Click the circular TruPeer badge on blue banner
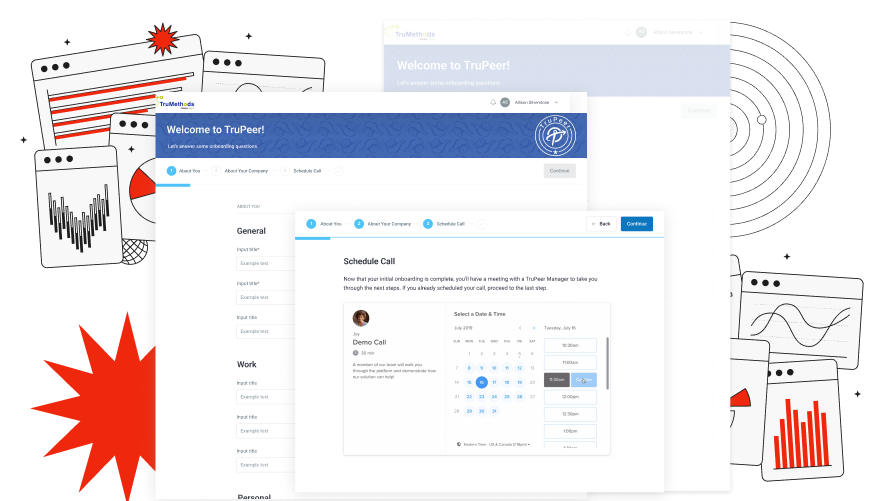 click(x=556, y=135)
